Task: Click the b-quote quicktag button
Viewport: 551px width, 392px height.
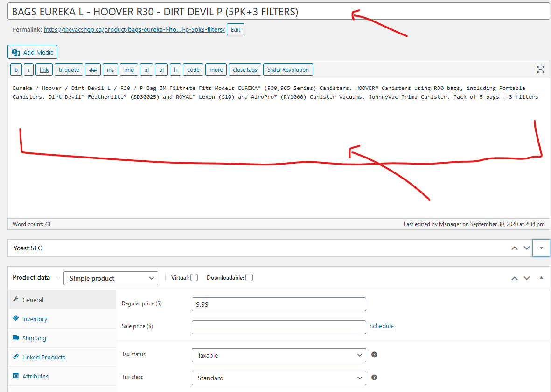Action: click(69, 69)
